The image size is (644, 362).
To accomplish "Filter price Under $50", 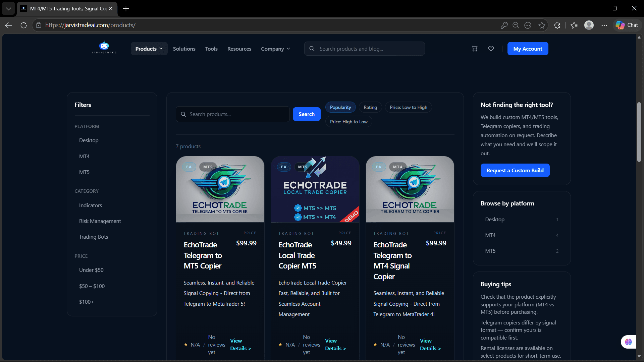I will click(91, 270).
